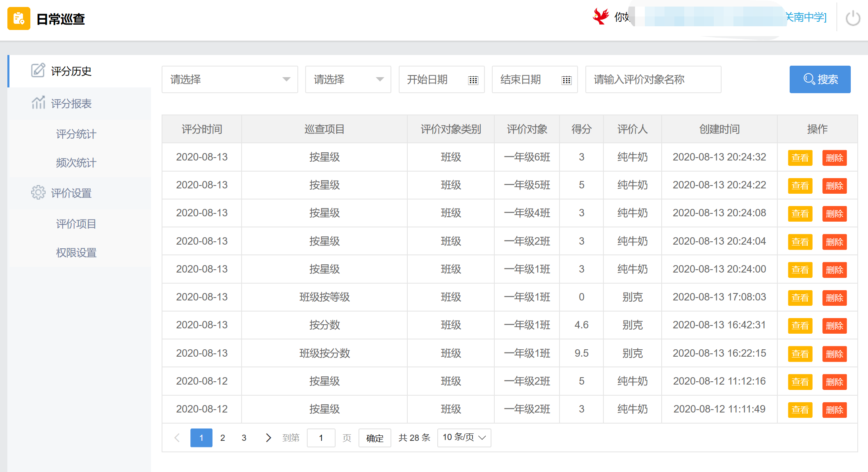Go to page 2 in pagination

[x=223, y=438]
